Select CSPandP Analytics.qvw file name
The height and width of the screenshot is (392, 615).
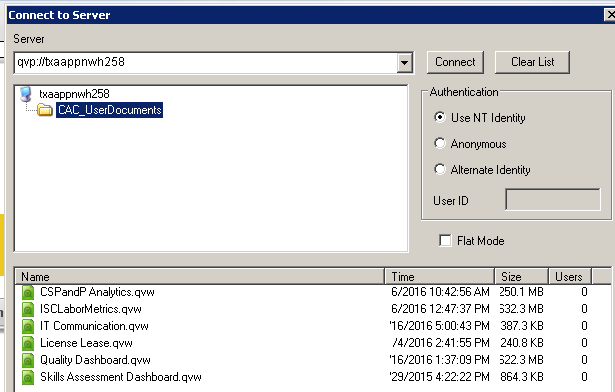tap(97, 292)
